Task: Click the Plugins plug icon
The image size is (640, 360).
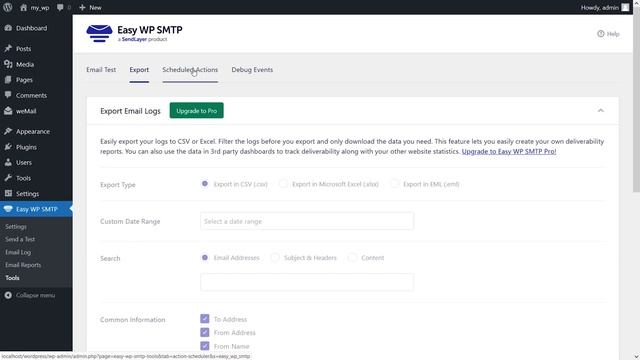Action: [x=8, y=147]
